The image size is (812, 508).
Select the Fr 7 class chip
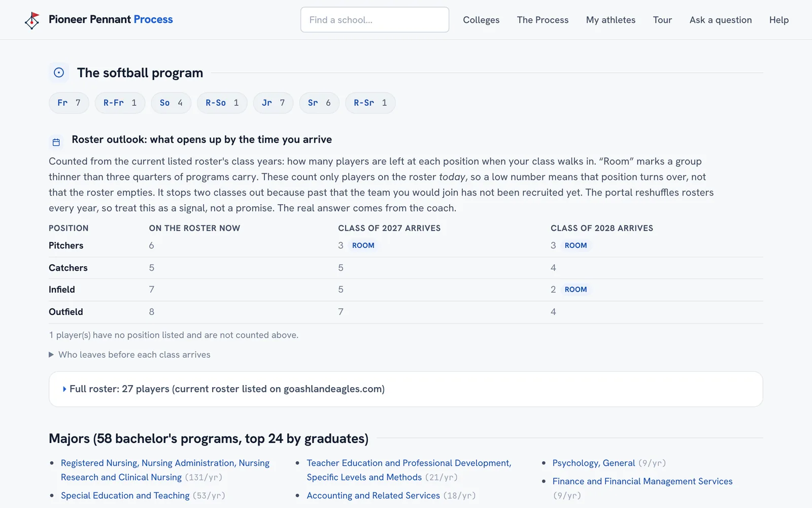tap(69, 103)
